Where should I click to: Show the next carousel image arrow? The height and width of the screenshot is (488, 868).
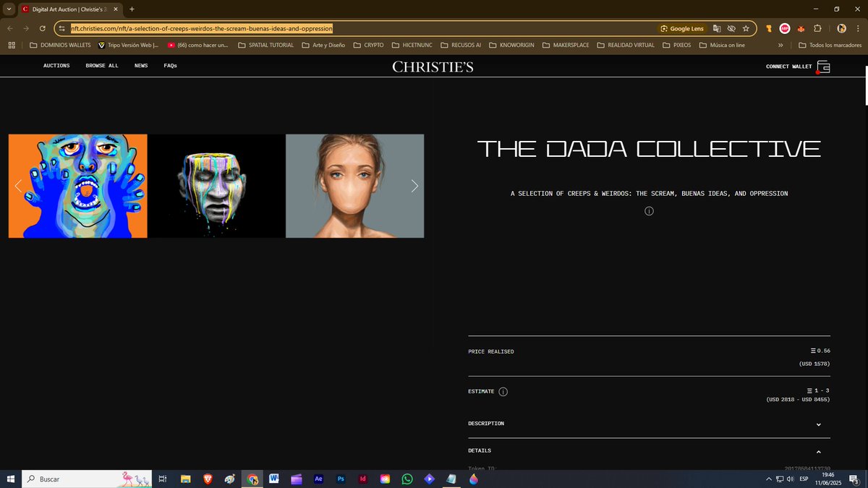414,186
